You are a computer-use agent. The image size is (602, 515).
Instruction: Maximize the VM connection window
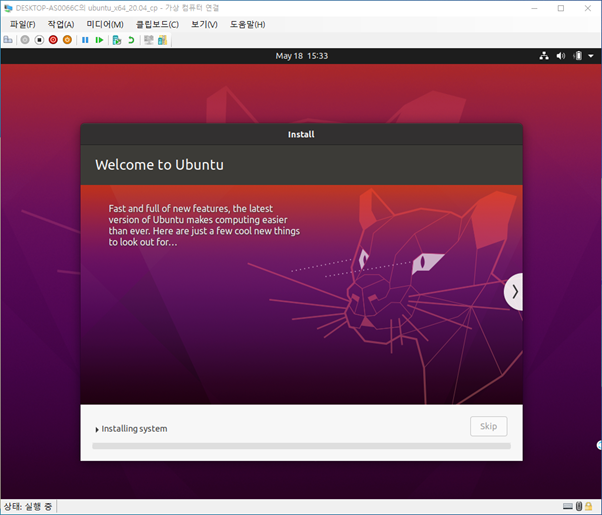[561, 8]
